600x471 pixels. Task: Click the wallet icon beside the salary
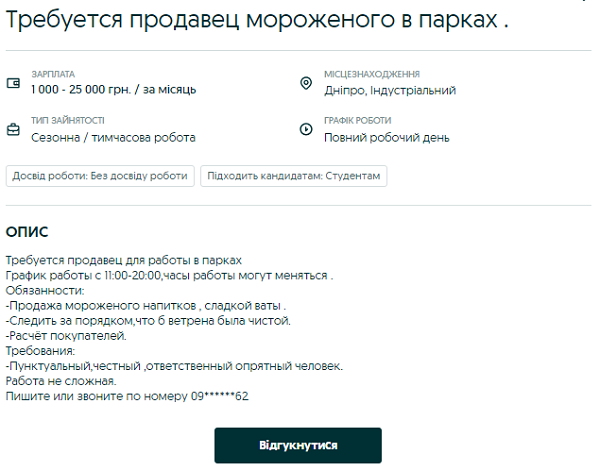point(13,82)
